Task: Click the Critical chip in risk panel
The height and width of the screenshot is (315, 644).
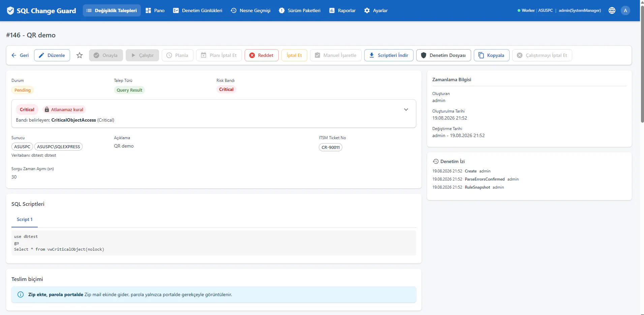Action: click(x=27, y=109)
